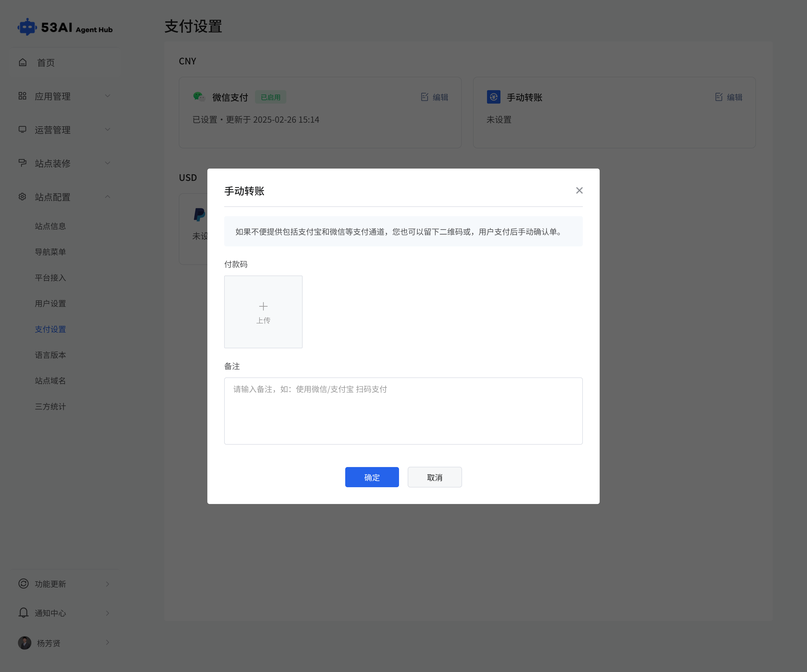This screenshot has height=672, width=807.
Task: Open 语言版本 submenu item
Action: tap(50, 355)
